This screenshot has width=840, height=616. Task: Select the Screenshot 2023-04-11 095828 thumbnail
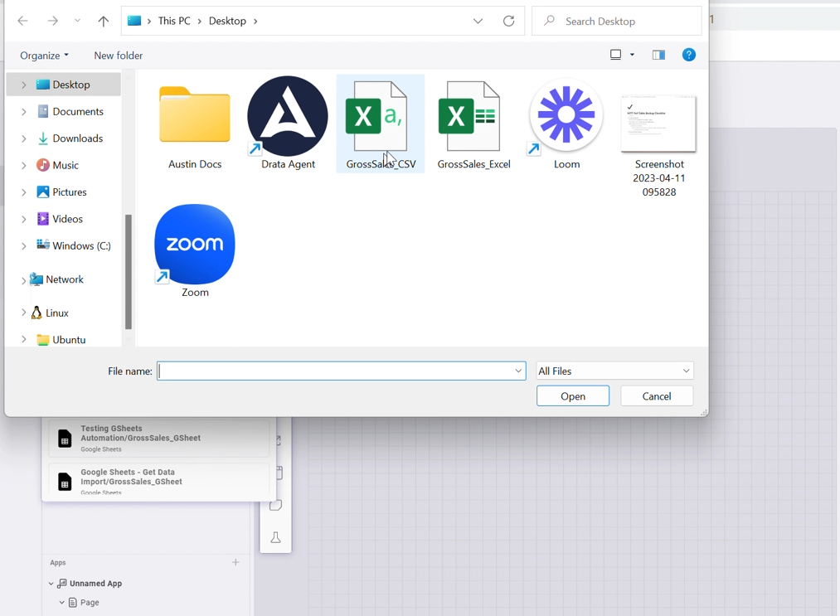pos(658,124)
